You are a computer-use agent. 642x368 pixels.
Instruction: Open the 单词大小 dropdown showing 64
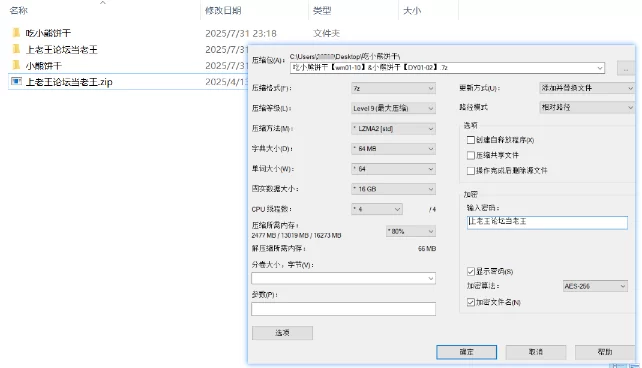(393, 169)
